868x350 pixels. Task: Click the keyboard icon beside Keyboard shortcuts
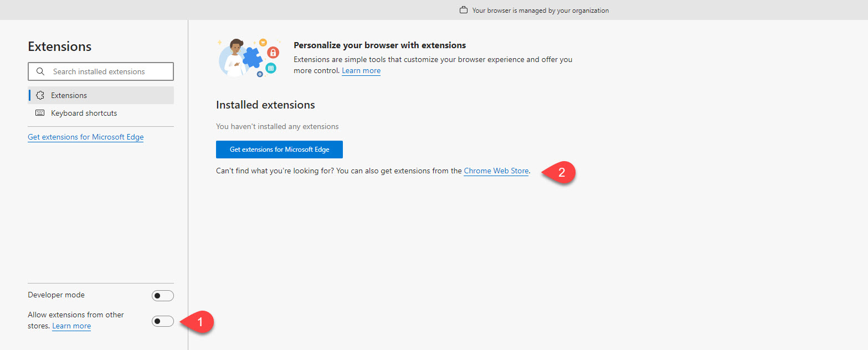point(40,113)
